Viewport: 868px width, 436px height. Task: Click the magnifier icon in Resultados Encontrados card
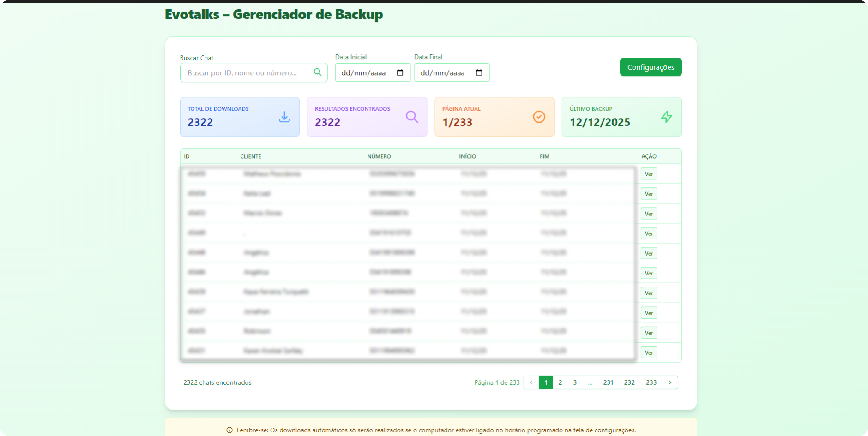(412, 117)
